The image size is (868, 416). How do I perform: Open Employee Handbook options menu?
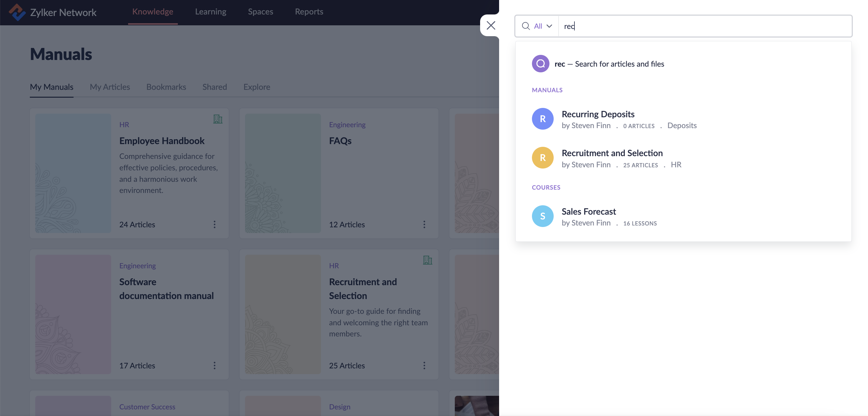(214, 225)
